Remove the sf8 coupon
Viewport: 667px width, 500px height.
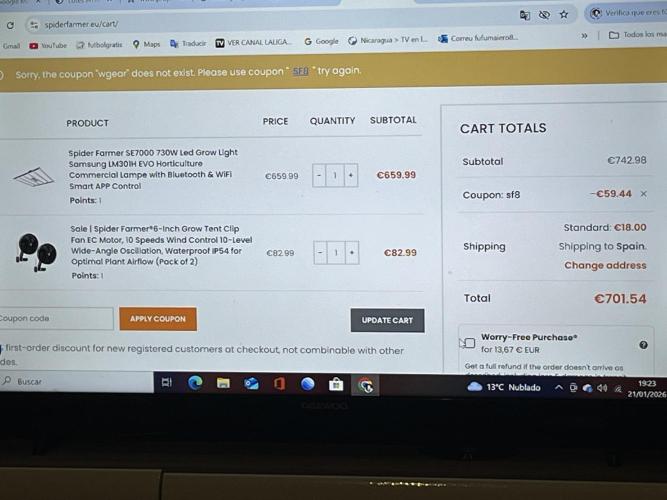tap(644, 194)
